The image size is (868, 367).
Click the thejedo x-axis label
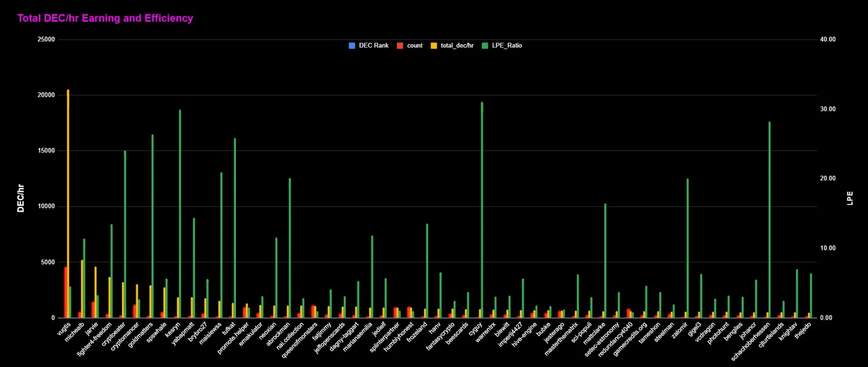(804, 330)
